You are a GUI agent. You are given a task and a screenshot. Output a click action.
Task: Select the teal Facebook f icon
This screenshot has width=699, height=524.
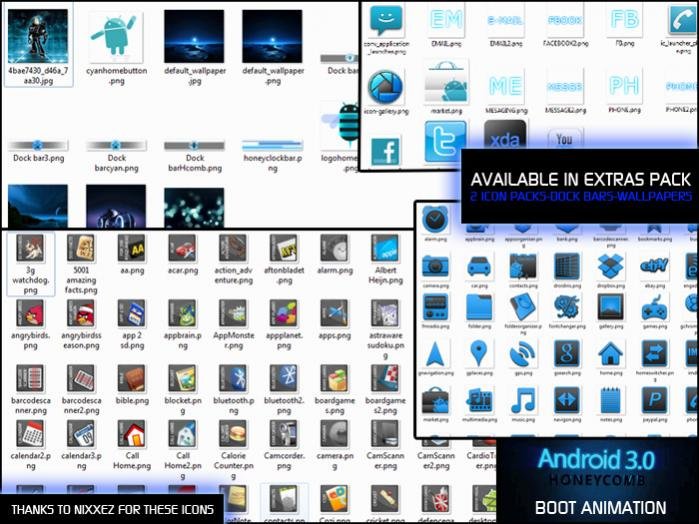[x=386, y=152]
